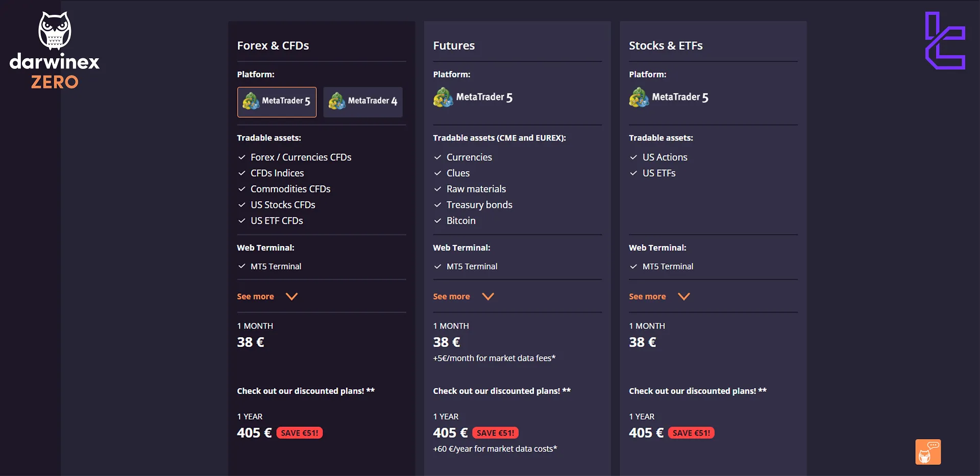This screenshot has width=980, height=476.
Task: Click the checkmark beside US ETFs
Action: pyautogui.click(x=633, y=173)
